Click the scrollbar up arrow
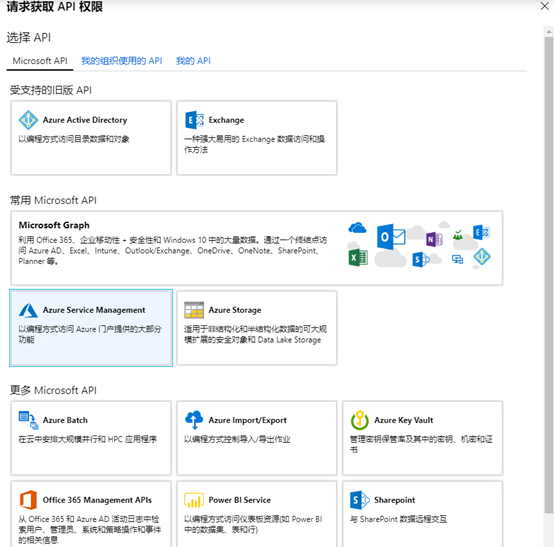 pyautogui.click(x=549, y=32)
